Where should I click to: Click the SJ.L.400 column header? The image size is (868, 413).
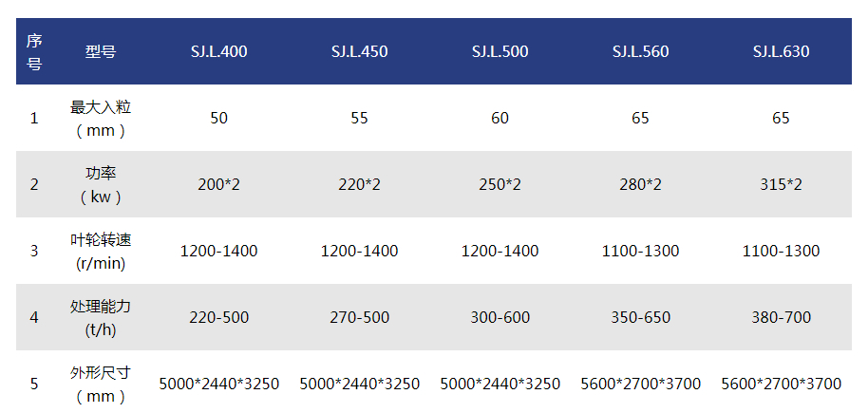218,52
